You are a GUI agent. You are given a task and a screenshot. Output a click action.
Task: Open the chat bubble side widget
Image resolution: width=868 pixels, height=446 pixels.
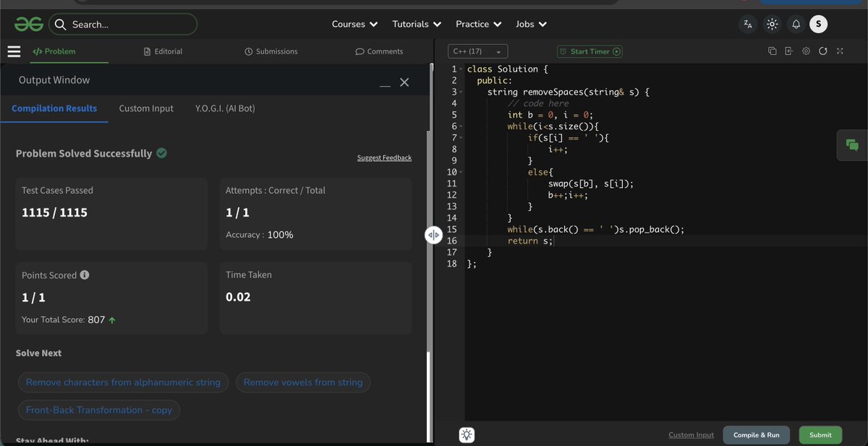852,145
